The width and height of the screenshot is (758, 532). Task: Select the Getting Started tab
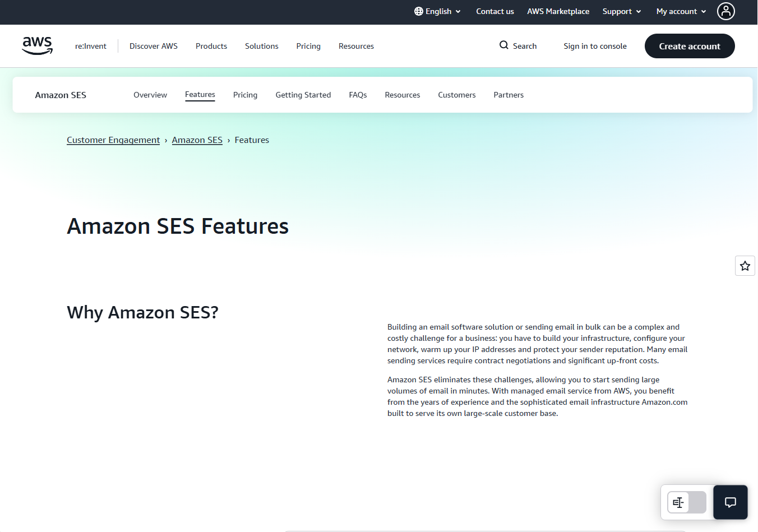pos(303,95)
